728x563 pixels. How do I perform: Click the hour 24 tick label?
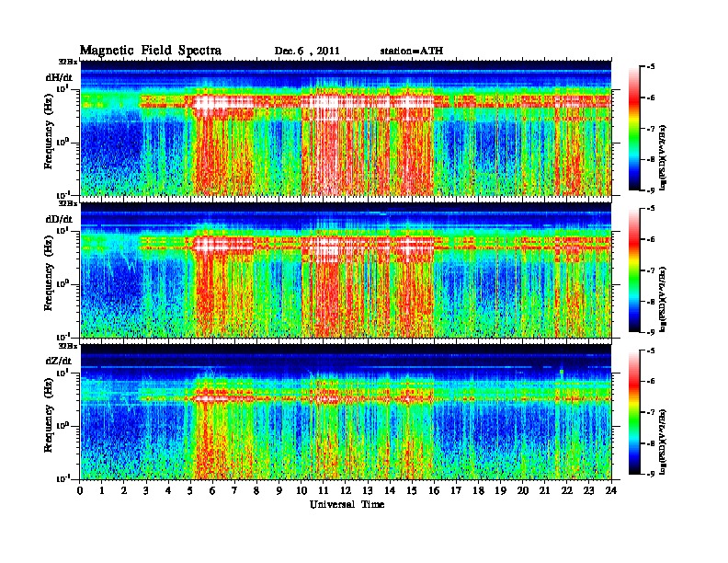pyautogui.click(x=611, y=490)
